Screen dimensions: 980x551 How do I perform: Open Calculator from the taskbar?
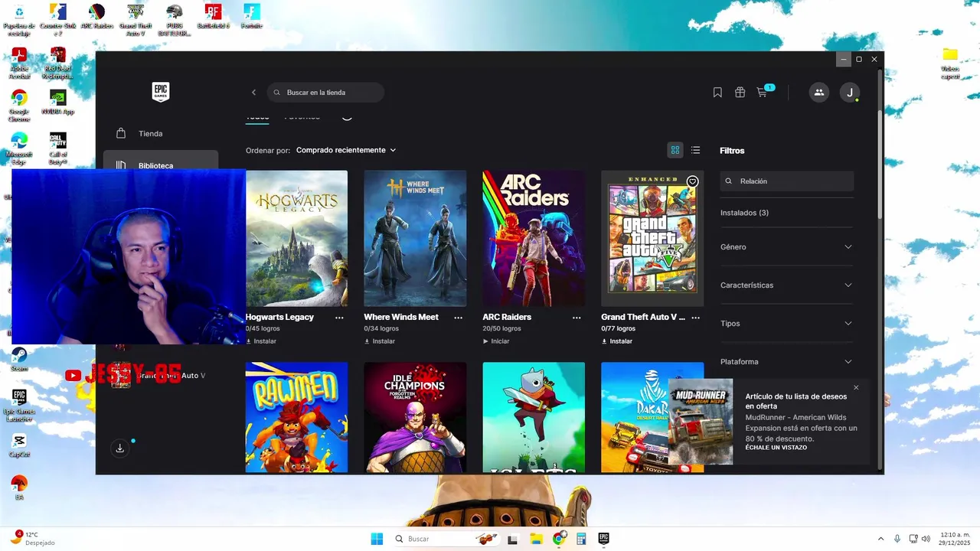(x=581, y=539)
